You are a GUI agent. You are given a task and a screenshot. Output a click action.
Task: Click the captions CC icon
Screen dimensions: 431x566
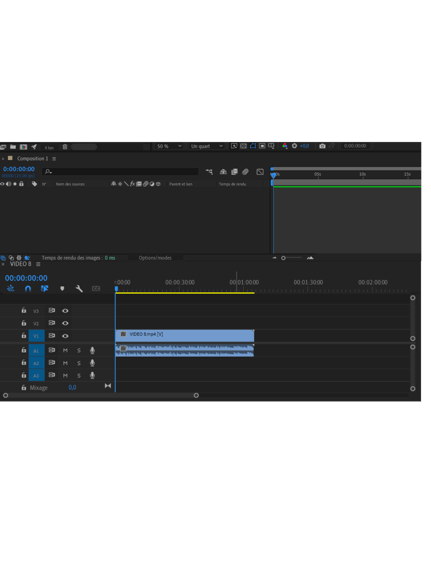(x=96, y=288)
